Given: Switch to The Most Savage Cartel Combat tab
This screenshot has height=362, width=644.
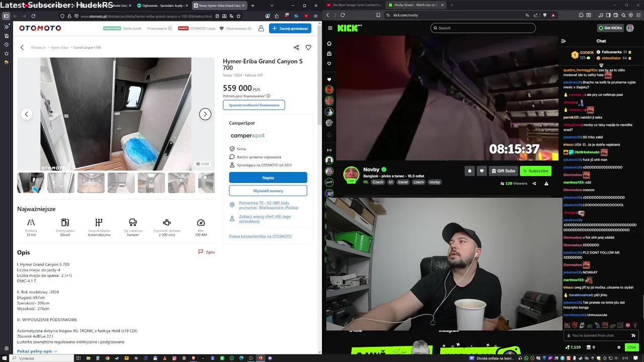Looking at the screenshot, I should coord(354,5).
